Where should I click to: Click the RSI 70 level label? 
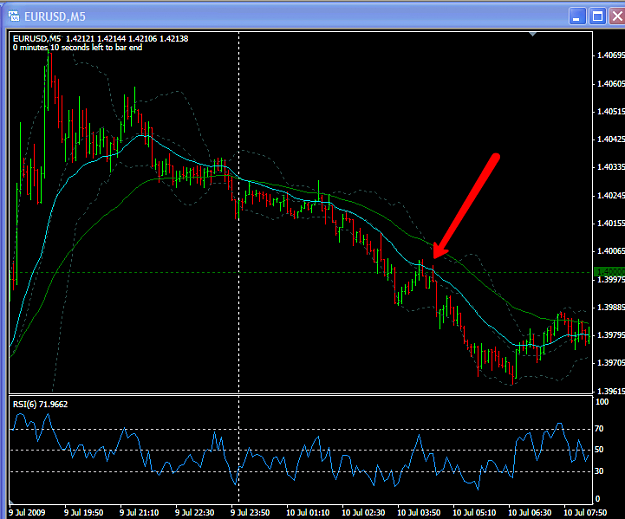(x=599, y=429)
